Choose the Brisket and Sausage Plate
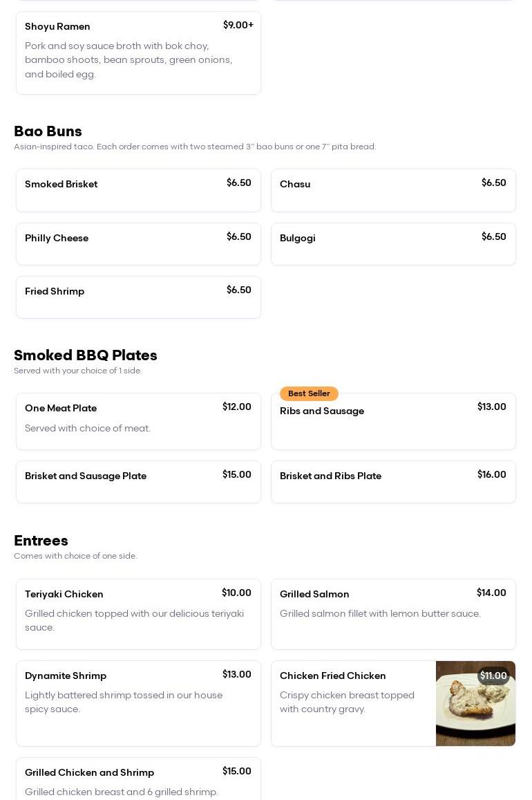Image resolution: width=532 pixels, height=800 pixels. click(x=138, y=481)
